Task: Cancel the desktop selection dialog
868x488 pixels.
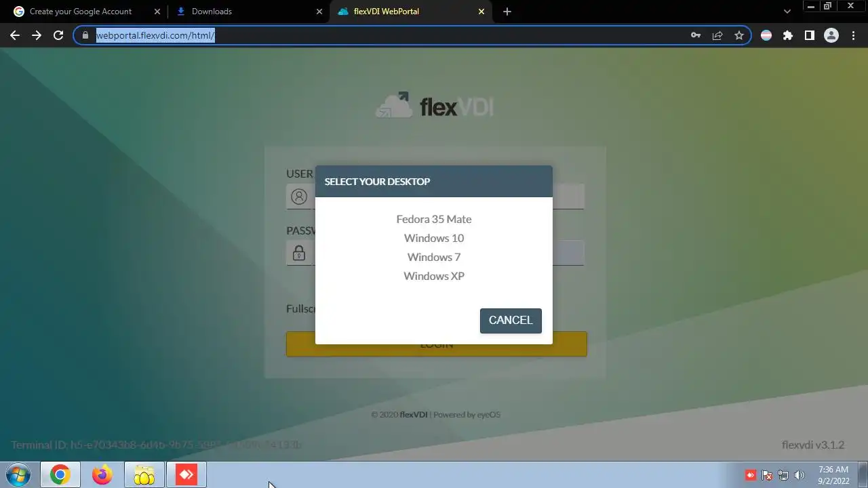Action: pos(511,321)
